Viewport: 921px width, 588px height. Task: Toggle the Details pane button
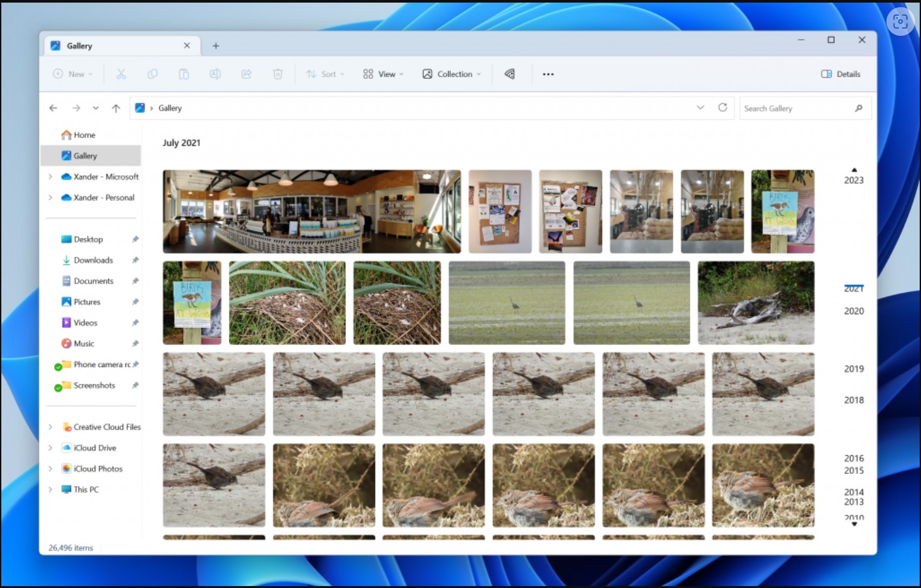point(841,74)
